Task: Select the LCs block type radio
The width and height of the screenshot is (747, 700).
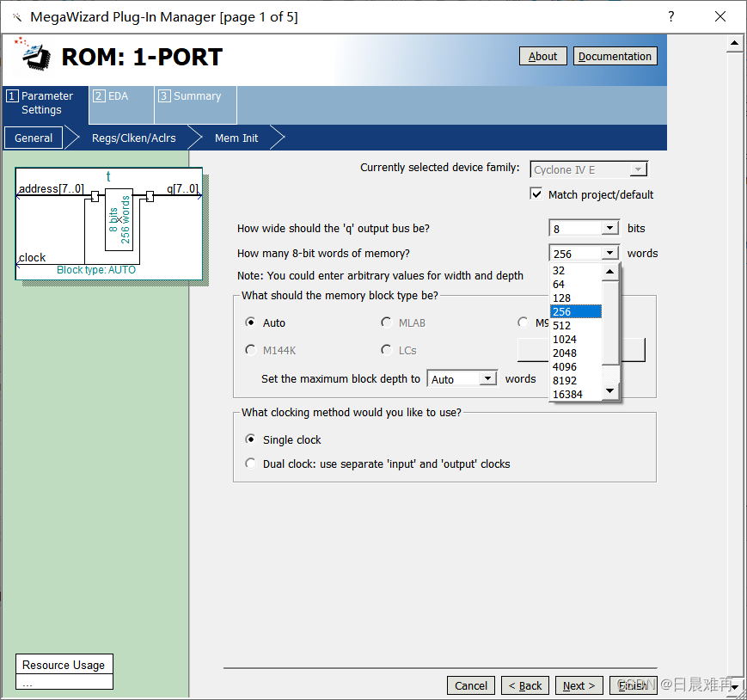Action: [x=386, y=350]
